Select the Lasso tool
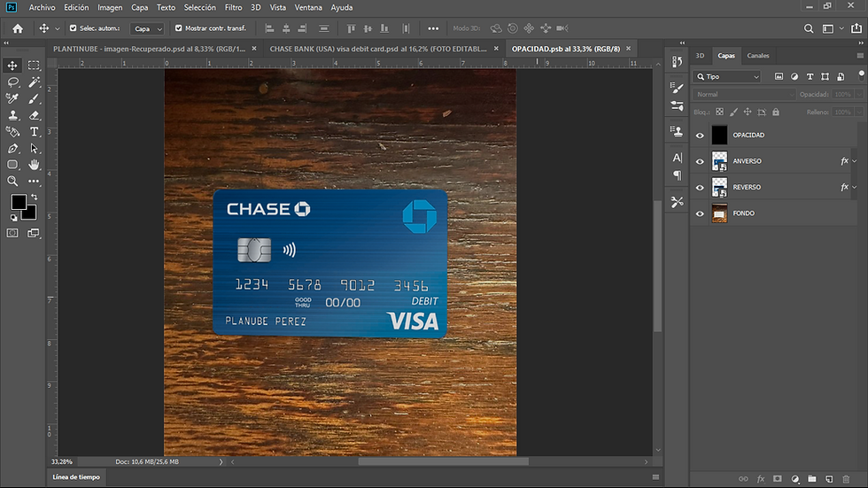Screen dimensions: 868x488 12,81
